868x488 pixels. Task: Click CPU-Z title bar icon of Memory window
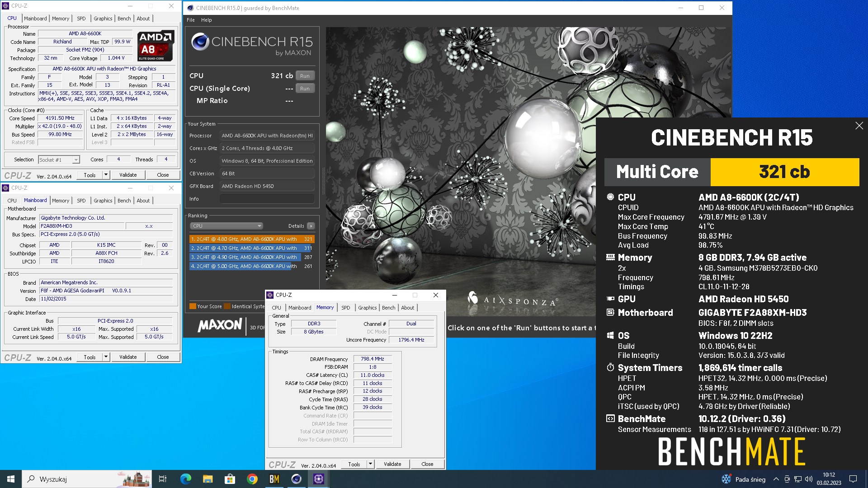(270, 295)
